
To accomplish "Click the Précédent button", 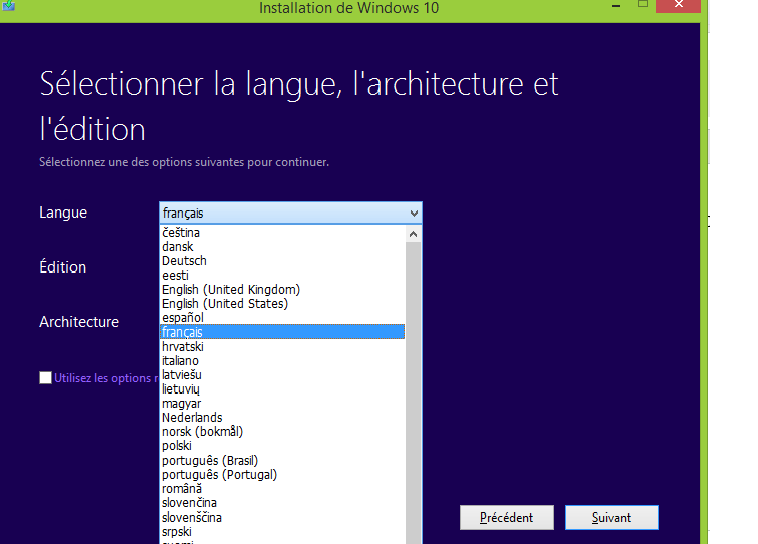I will (507, 517).
